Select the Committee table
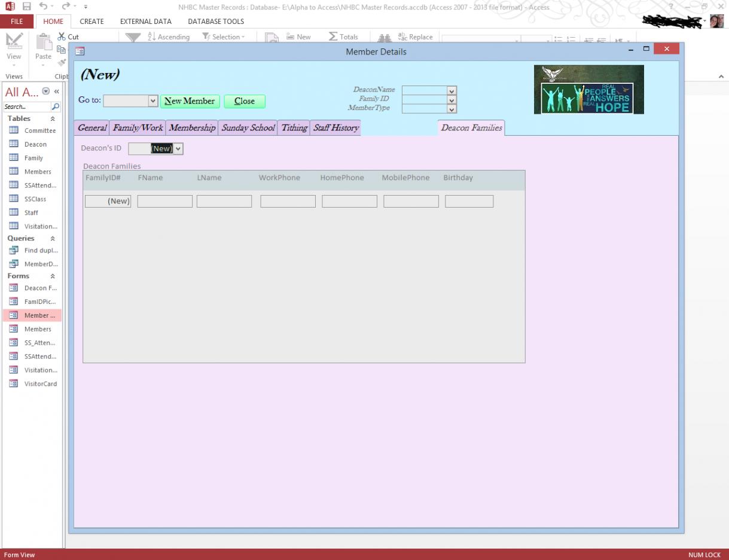 pyautogui.click(x=32, y=130)
